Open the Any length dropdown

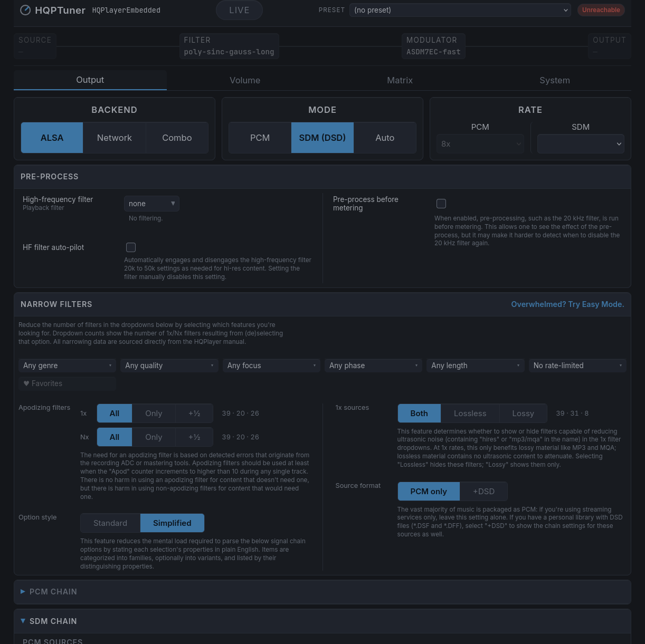476,366
